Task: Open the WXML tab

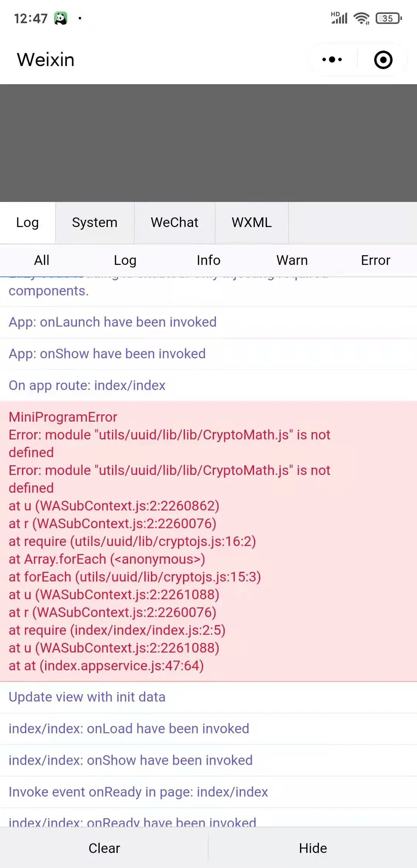Action: tap(252, 222)
